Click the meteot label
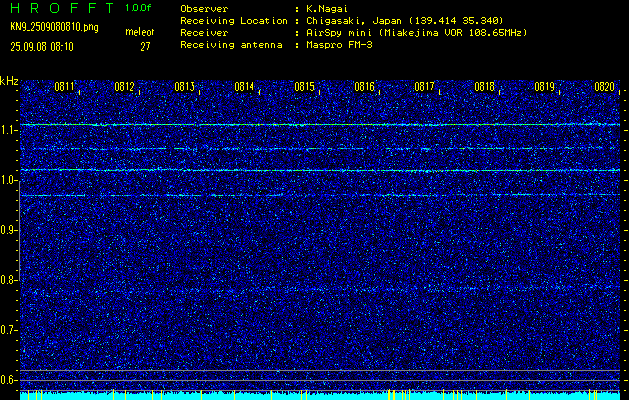This screenshot has width=629, height=400. [140, 32]
